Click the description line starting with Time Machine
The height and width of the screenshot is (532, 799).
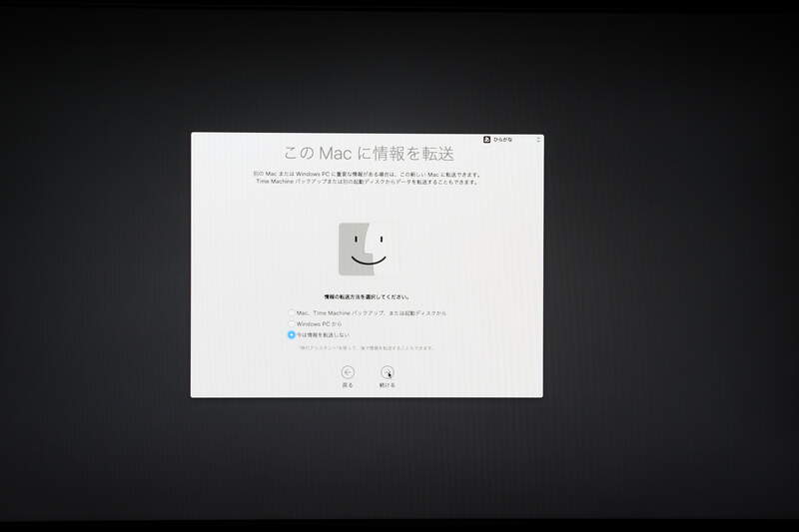coord(368,182)
